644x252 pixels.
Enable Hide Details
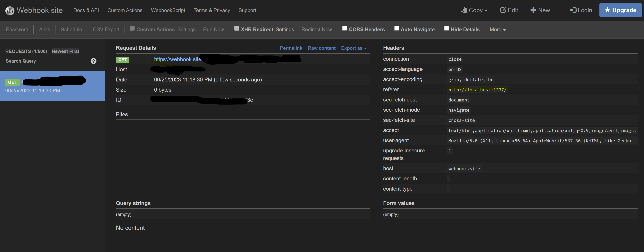pos(447,28)
